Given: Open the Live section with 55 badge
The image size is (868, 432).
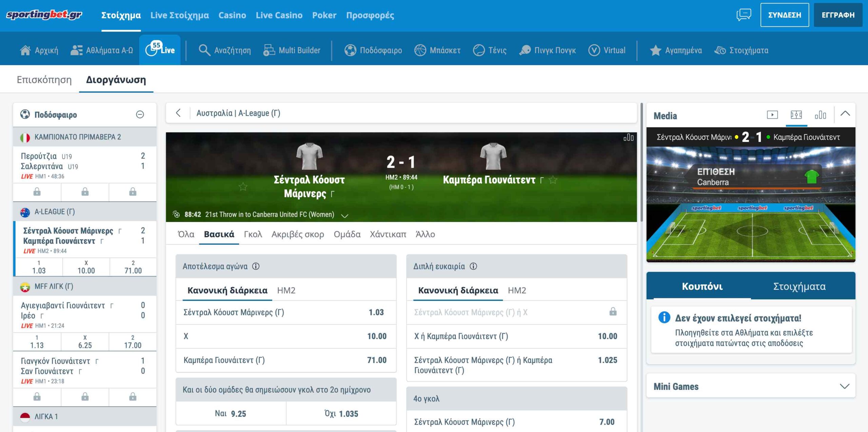Looking at the screenshot, I should pos(160,50).
